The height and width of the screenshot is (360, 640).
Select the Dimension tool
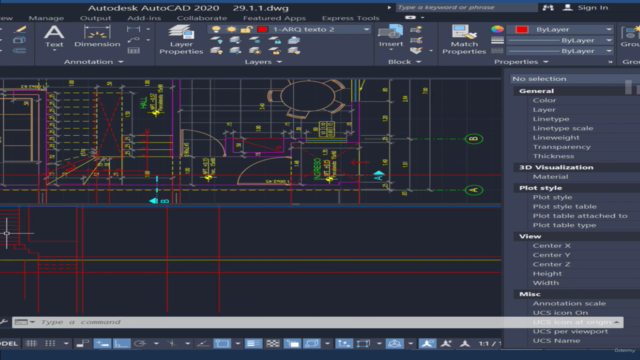tap(97, 36)
